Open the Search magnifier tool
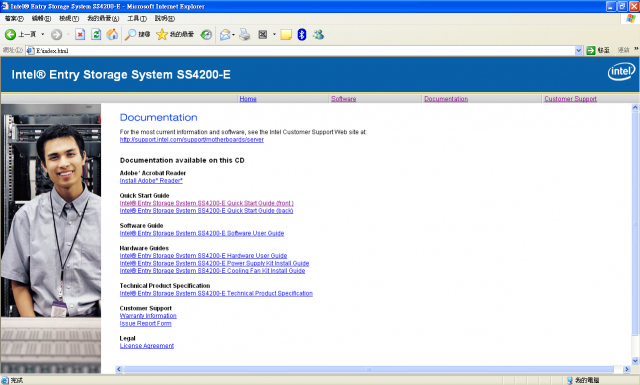Image resolution: width=640 pixels, height=385 pixels. click(130, 35)
